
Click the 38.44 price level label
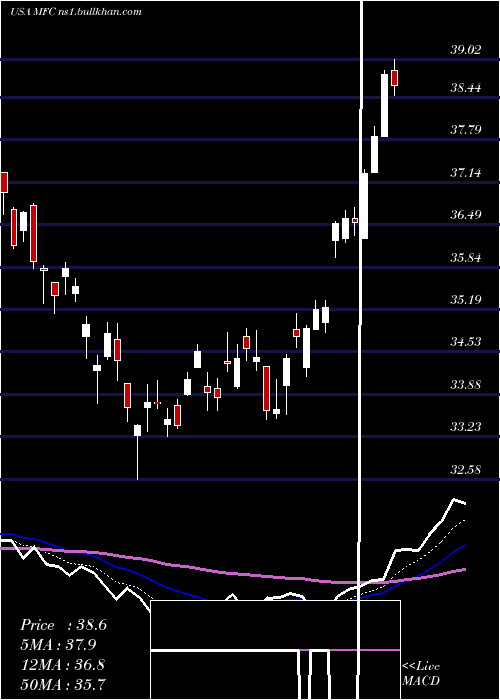coord(466,88)
